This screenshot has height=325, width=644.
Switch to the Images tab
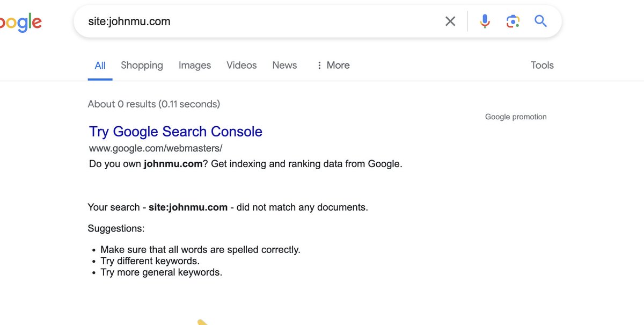coord(195,66)
